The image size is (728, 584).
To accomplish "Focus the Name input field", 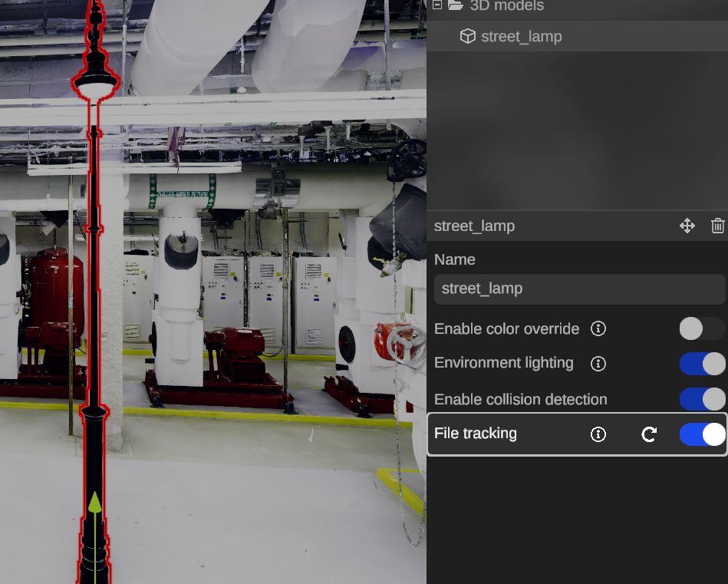I will 579,289.
